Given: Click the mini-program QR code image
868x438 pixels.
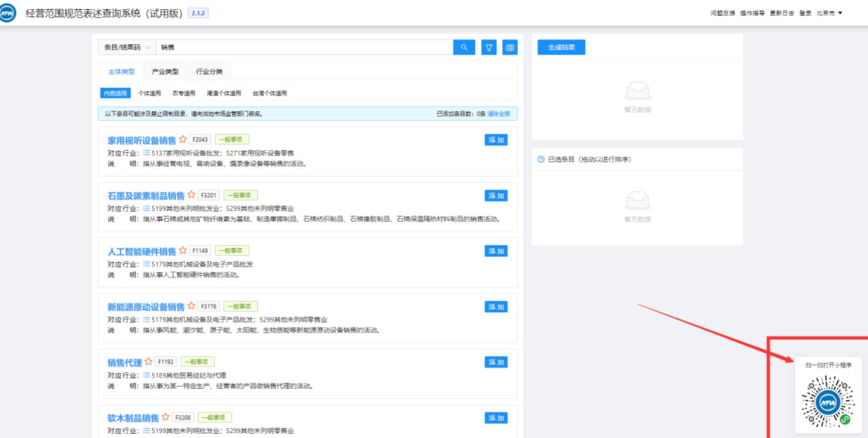Looking at the screenshot, I should [828, 402].
